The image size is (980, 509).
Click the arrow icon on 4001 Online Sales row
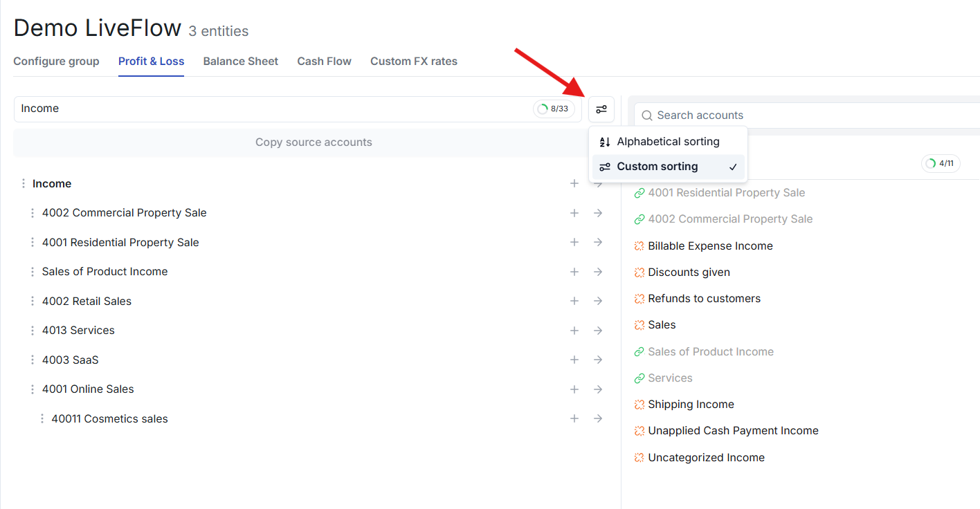point(598,389)
